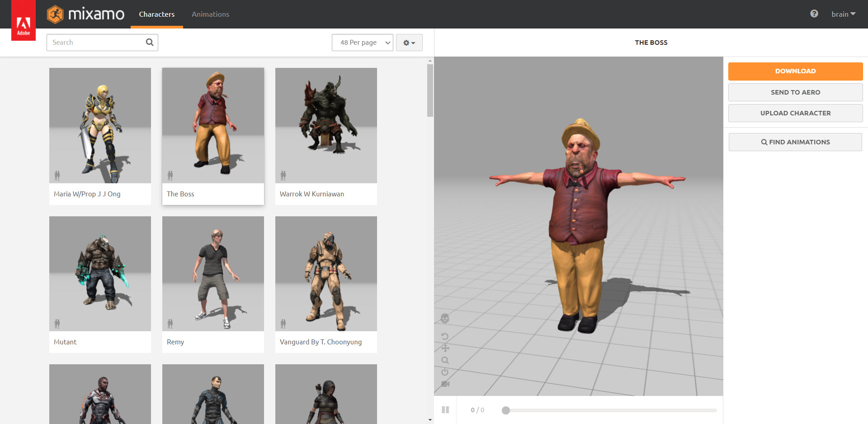
Task: Select The Boss character thumbnail
Action: pyautogui.click(x=213, y=125)
